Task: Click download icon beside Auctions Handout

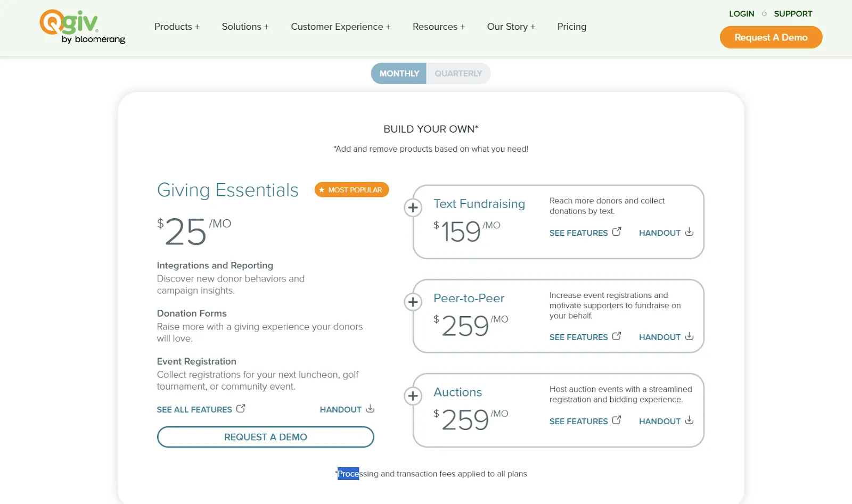Action: tap(689, 420)
